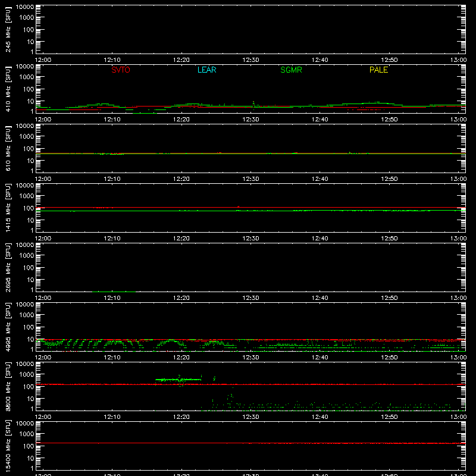
Task: Click 12:10 label below the 245 MHz plot
Action: 112,60
